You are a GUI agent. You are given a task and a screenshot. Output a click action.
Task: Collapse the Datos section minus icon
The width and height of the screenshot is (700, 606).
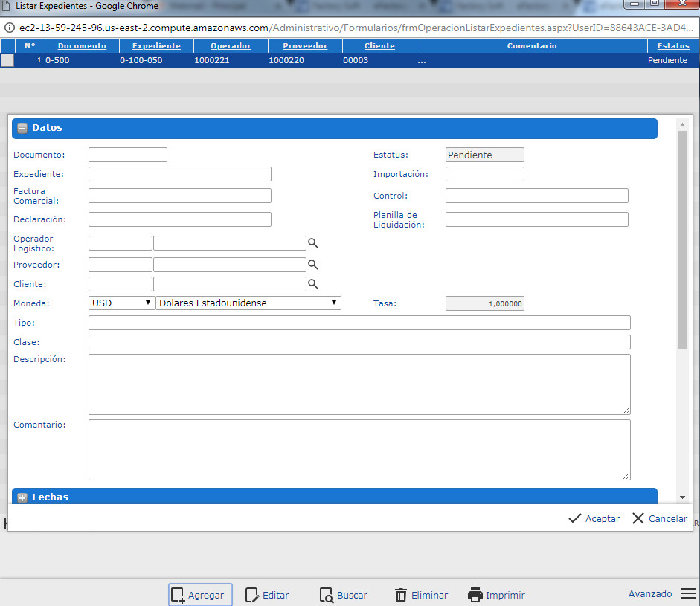coord(22,129)
